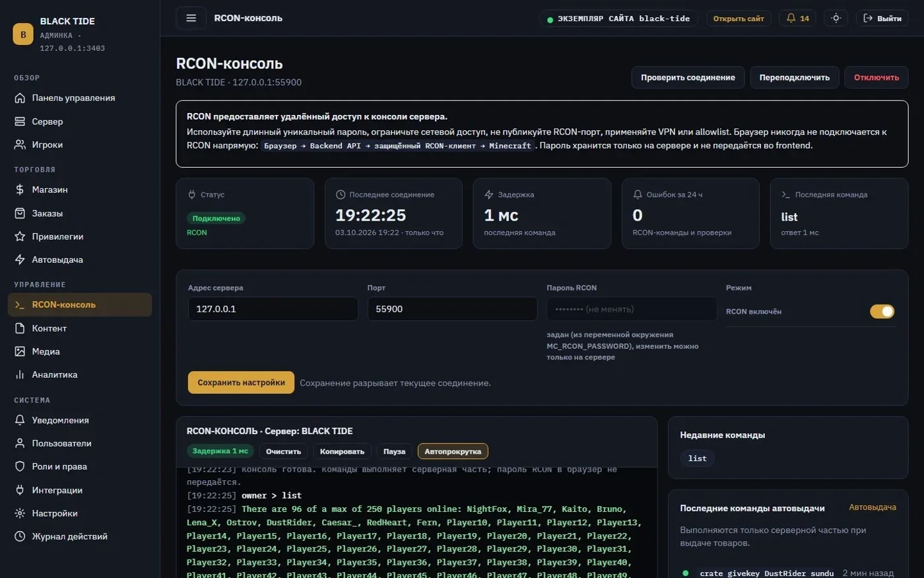This screenshot has height=578, width=924.
Task: Click Сохранить настройки button
Action: pos(241,382)
